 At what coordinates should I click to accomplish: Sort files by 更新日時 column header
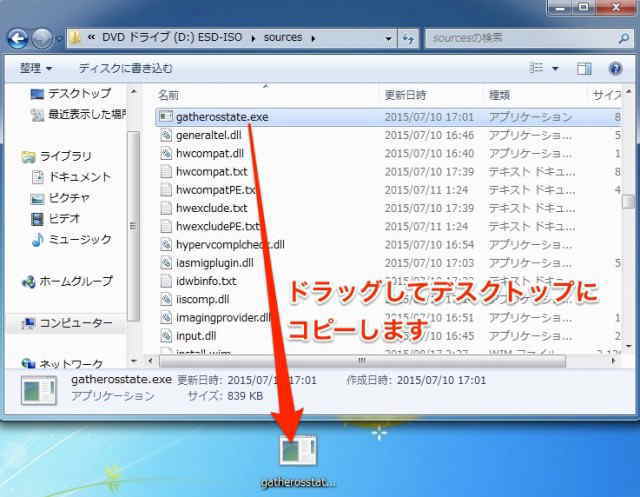(405, 95)
